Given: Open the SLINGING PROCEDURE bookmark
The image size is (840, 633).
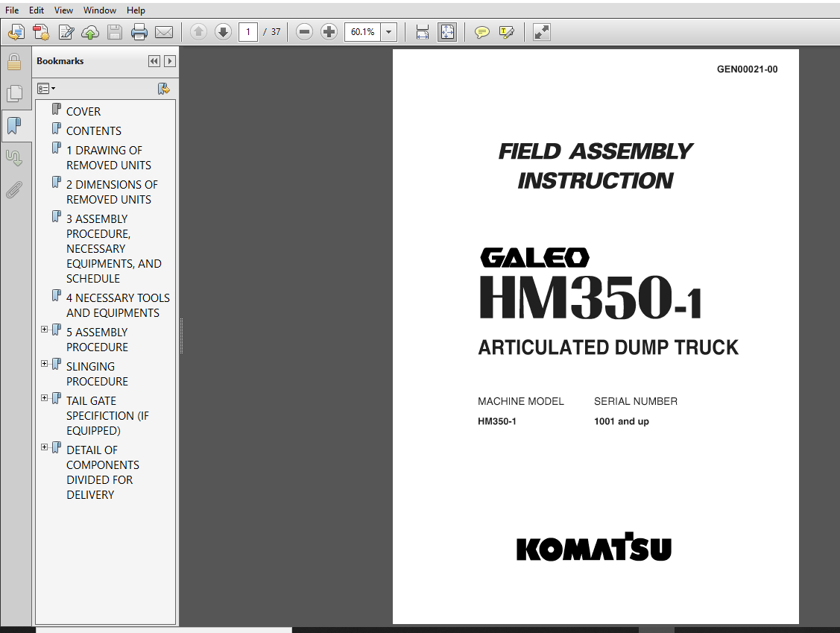Looking at the screenshot, I should 97,374.
